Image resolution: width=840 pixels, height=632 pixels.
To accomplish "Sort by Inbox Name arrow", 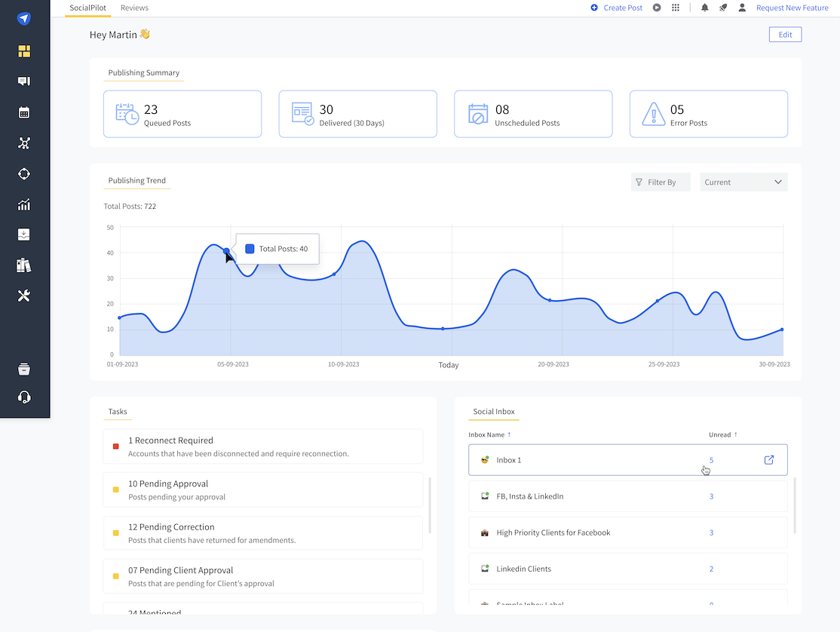I will 509,434.
